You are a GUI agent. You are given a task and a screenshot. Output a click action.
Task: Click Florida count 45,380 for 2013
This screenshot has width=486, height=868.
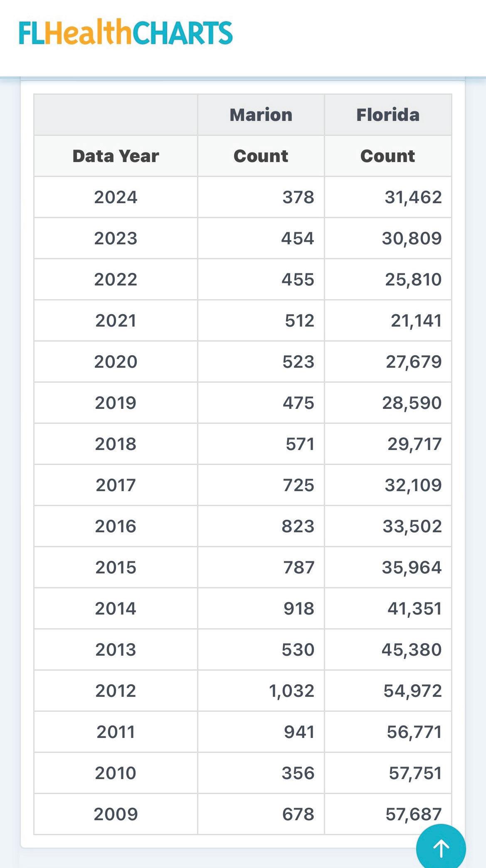click(x=388, y=649)
